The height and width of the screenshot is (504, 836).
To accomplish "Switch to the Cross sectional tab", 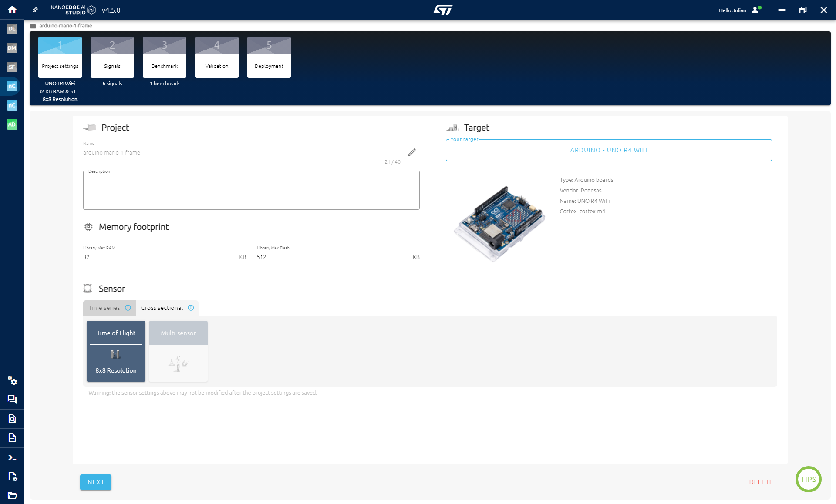I will 162,308.
